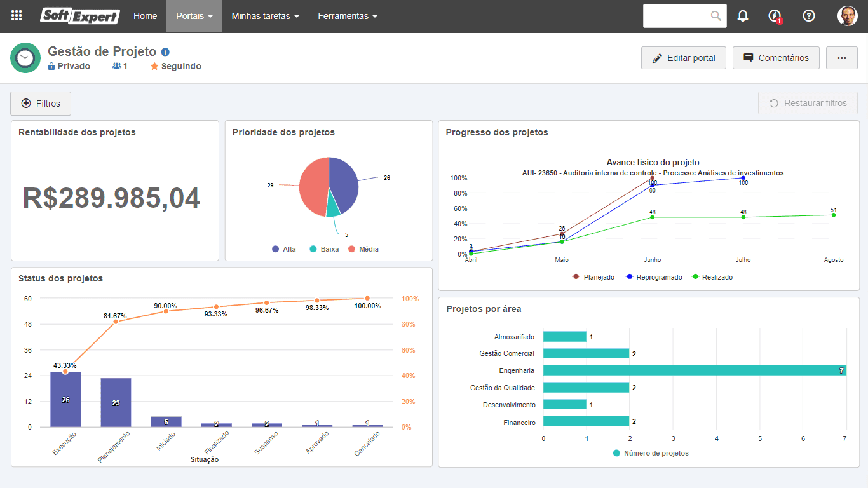Open the apps grid launcher icon
The image size is (868, 488).
(17, 16)
